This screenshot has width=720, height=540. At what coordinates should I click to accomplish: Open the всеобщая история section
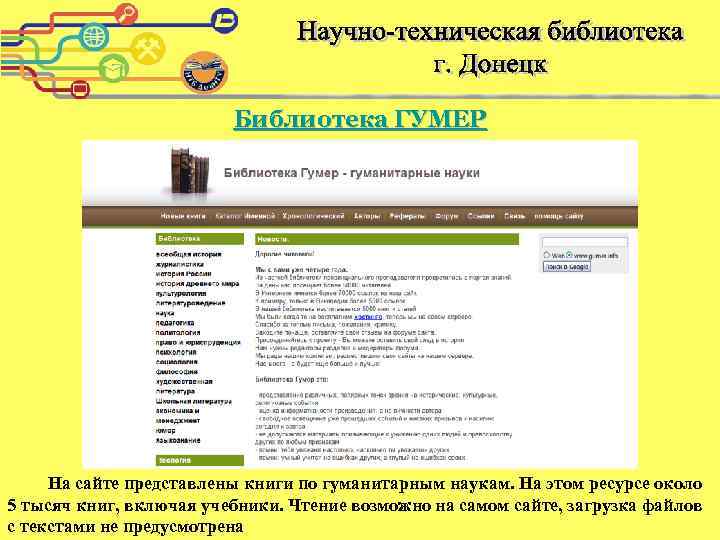(188, 254)
